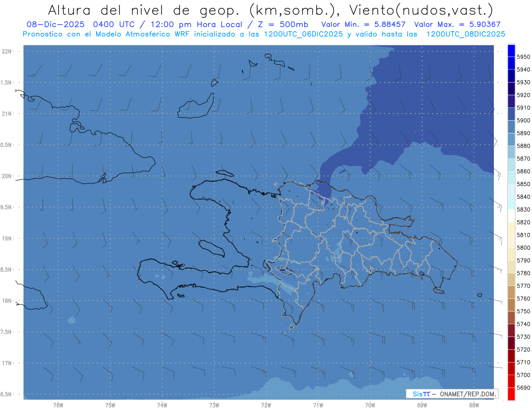Click colorbar swatch between 5900 and 5910
The height and width of the screenshot is (411, 532).
[511, 114]
